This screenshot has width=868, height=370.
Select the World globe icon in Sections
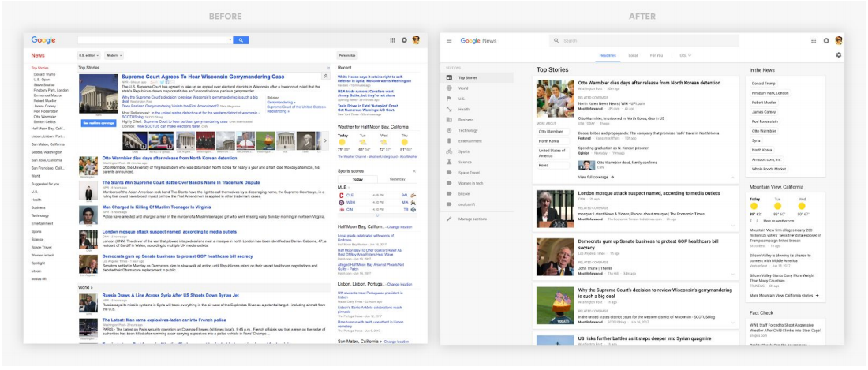tap(449, 88)
